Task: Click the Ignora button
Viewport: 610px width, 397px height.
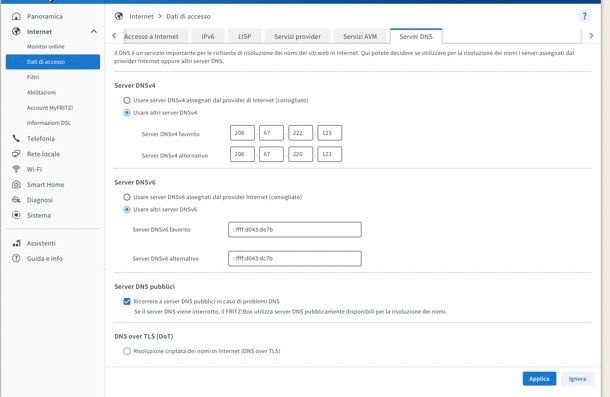Action: [577, 379]
